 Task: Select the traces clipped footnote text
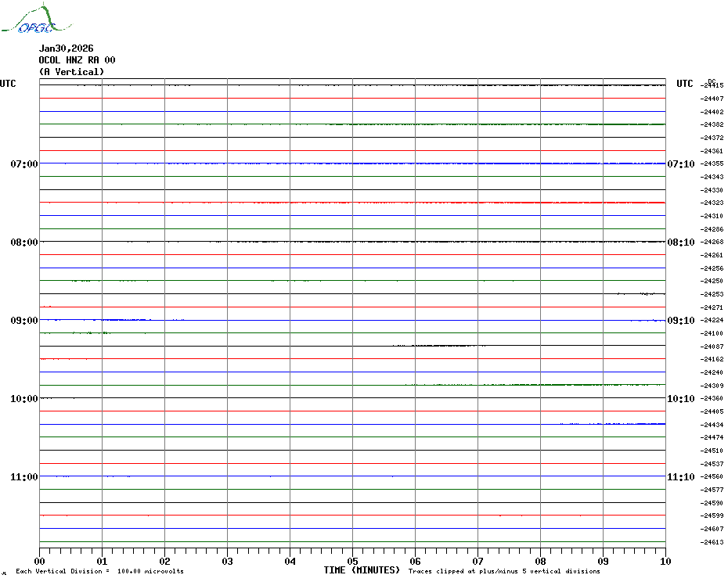click(504, 572)
